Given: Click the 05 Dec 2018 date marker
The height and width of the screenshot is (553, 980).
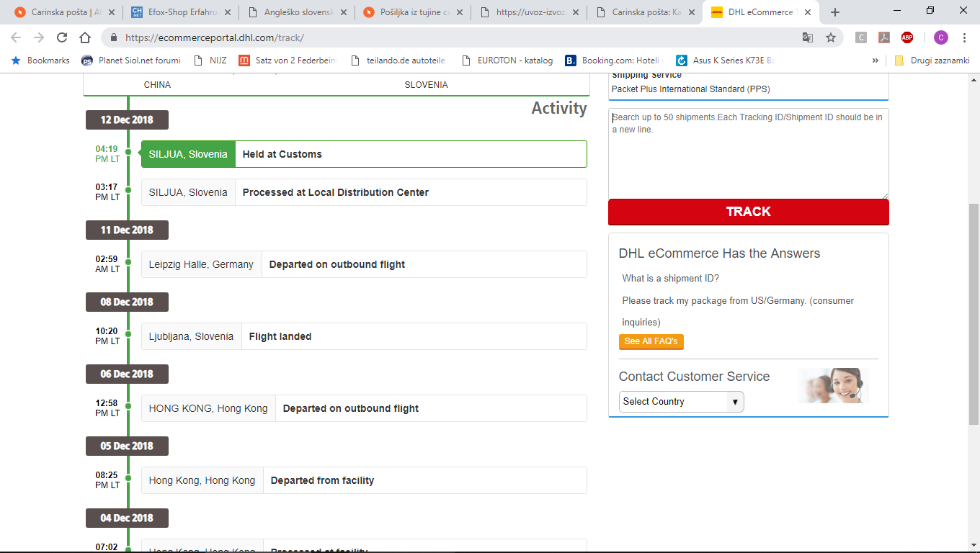Looking at the screenshot, I should (x=127, y=446).
